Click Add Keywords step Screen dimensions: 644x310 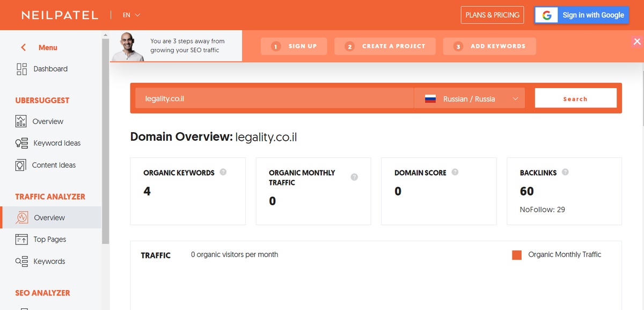coord(489,46)
